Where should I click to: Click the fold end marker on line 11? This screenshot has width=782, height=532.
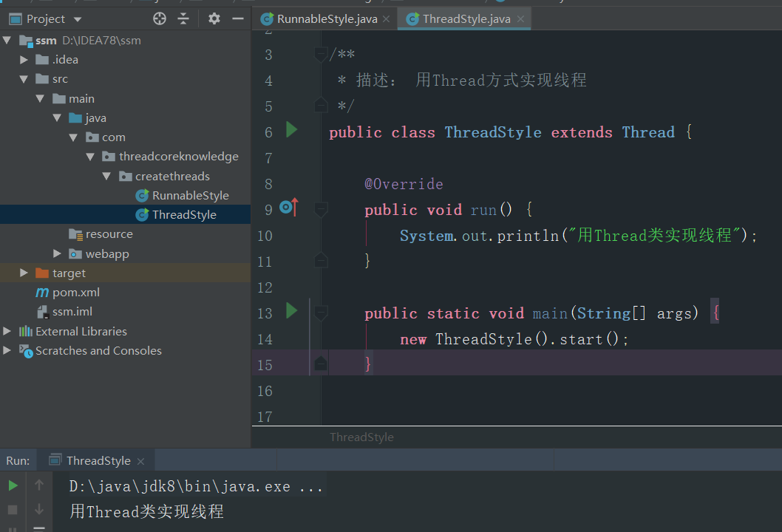(x=321, y=260)
